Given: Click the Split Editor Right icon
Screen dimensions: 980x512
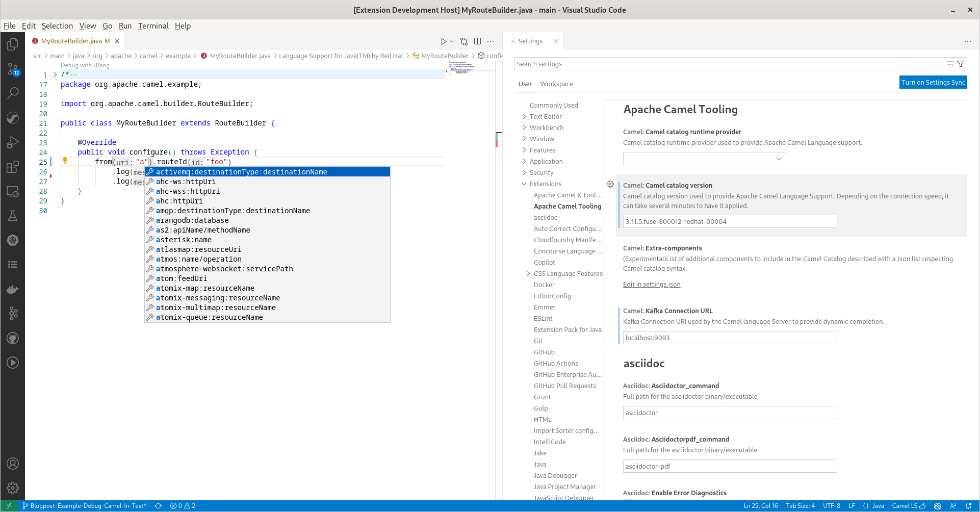Looking at the screenshot, I should coord(477,41).
